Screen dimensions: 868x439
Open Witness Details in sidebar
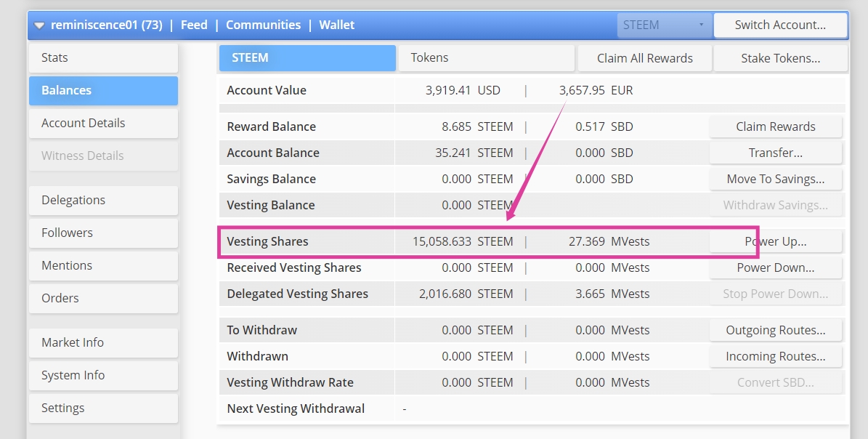tap(104, 156)
